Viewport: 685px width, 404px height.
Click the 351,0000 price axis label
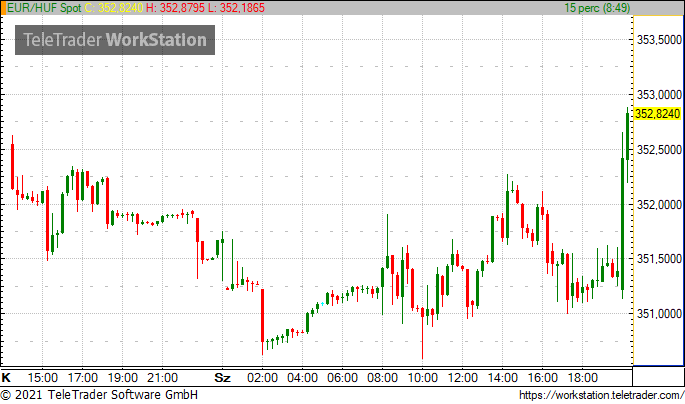[659, 314]
